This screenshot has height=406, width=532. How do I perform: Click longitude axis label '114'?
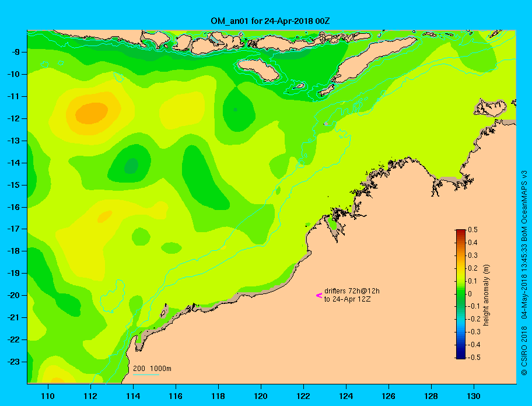133,396
